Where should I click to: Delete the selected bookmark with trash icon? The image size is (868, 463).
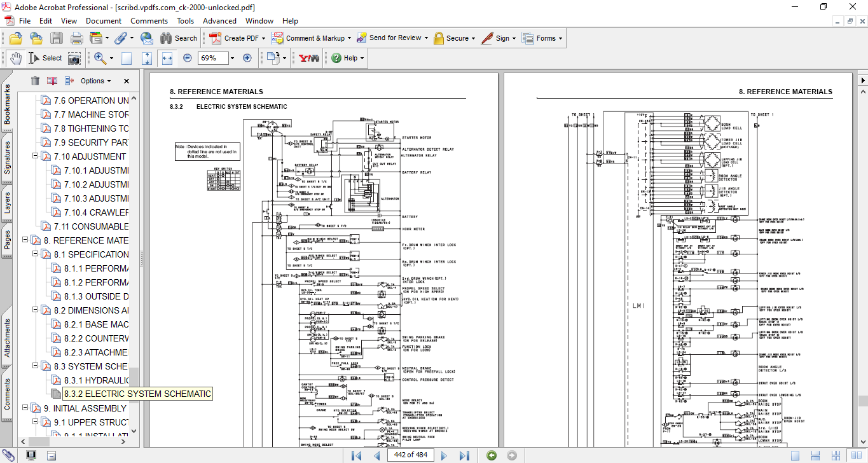(35, 81)
